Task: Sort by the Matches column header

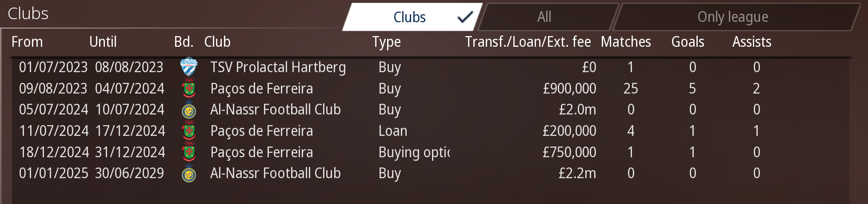Action: point(625,42)
